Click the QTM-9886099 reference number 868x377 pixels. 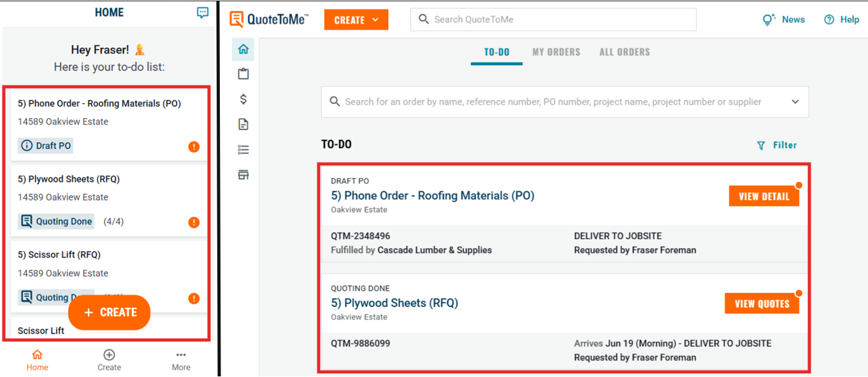pyautogui.click(x=361, y=343)
